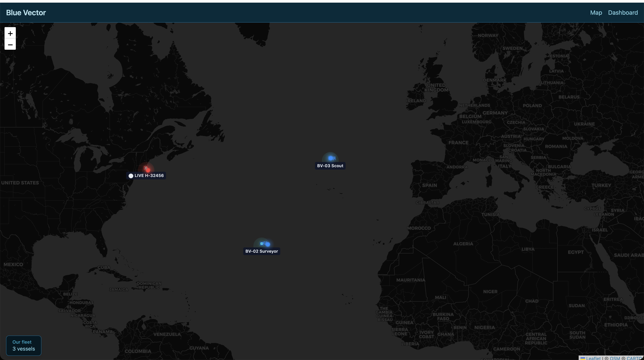Open the Dashboard page in navigation
Image resolution: width=644 pixels, height=360 pixels.
[623, 13]
